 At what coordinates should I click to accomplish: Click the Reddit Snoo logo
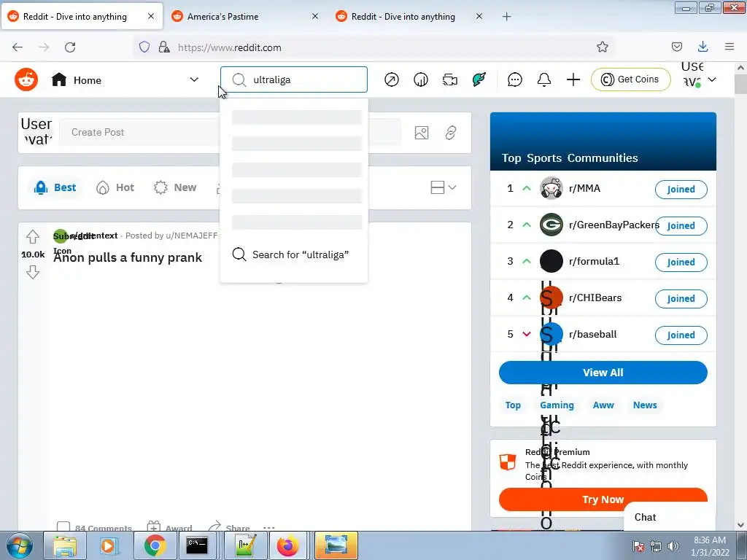pyautogui.click(x=26, y=79)
